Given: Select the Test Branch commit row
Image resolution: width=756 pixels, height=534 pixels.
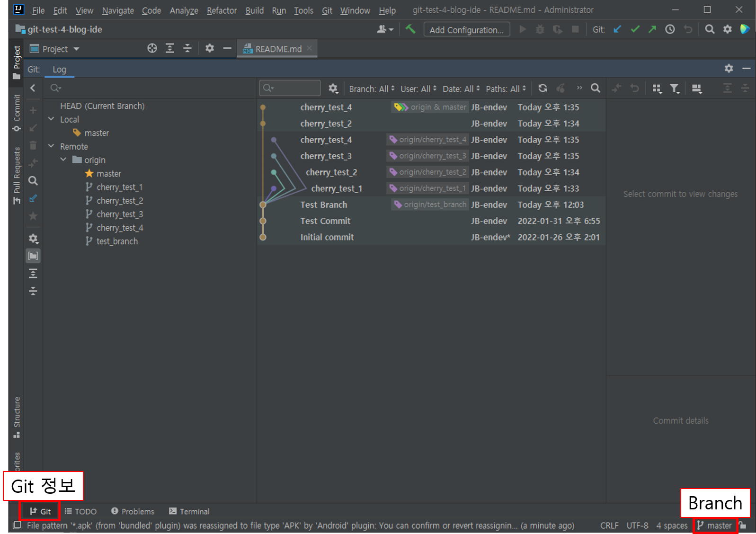Looking at the screenshot, I should 432,205.
